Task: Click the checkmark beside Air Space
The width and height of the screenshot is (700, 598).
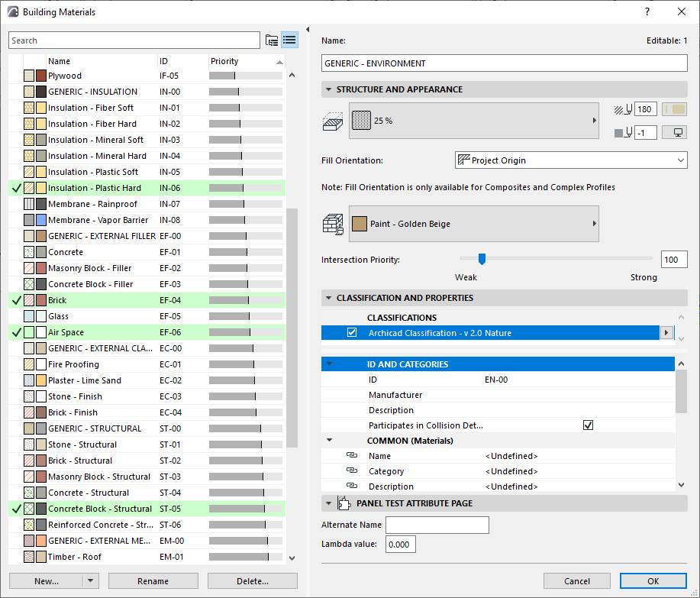Action: coord(17,332)
